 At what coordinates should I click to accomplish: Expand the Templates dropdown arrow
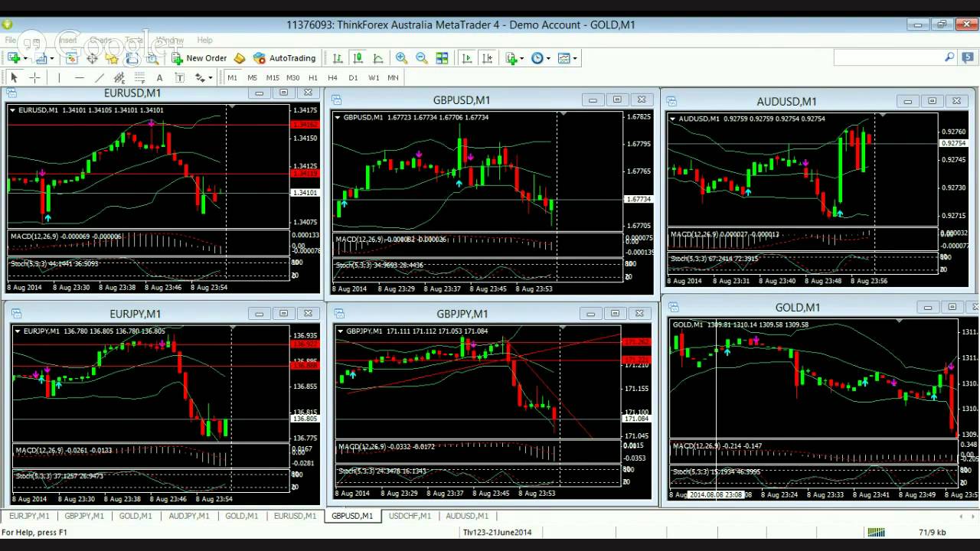[575, 59]
